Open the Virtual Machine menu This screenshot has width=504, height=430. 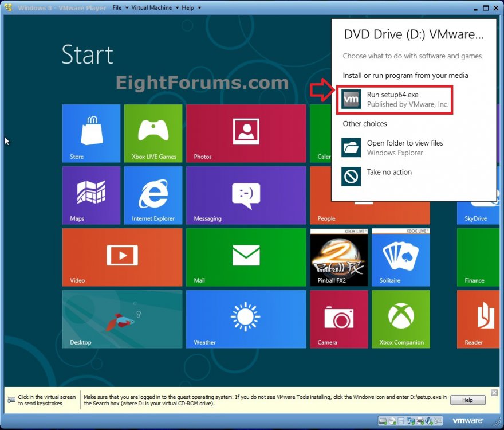click(x=155, y=7)
